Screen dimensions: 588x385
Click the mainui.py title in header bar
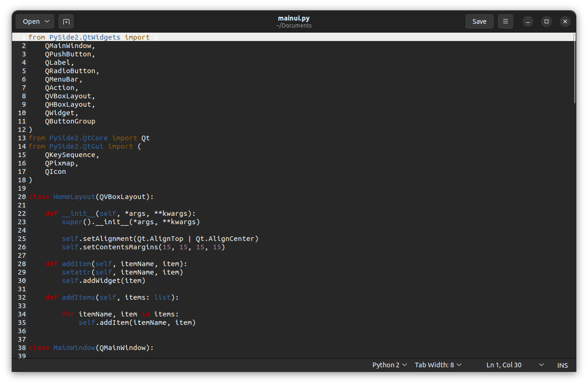(x=293, y=18)
